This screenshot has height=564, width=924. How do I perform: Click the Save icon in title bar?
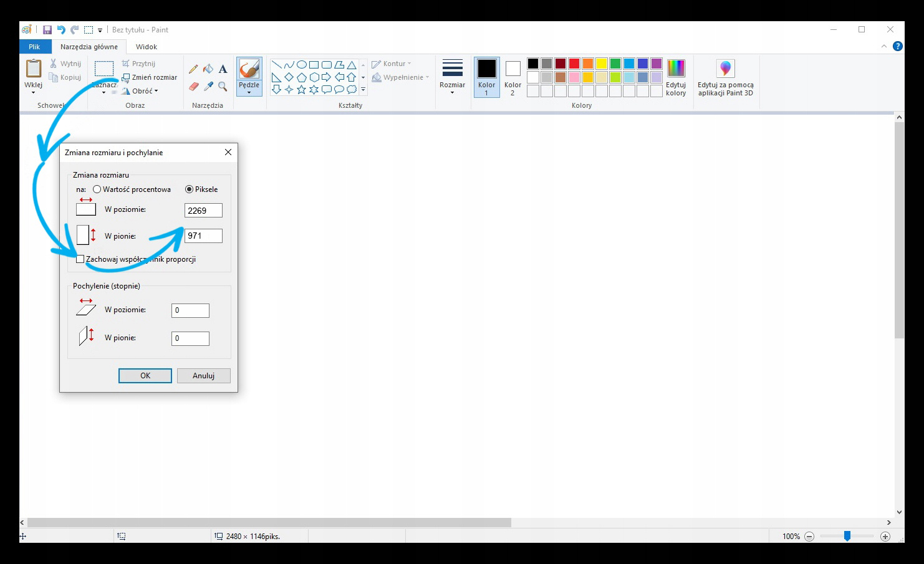tap(47, 30)
